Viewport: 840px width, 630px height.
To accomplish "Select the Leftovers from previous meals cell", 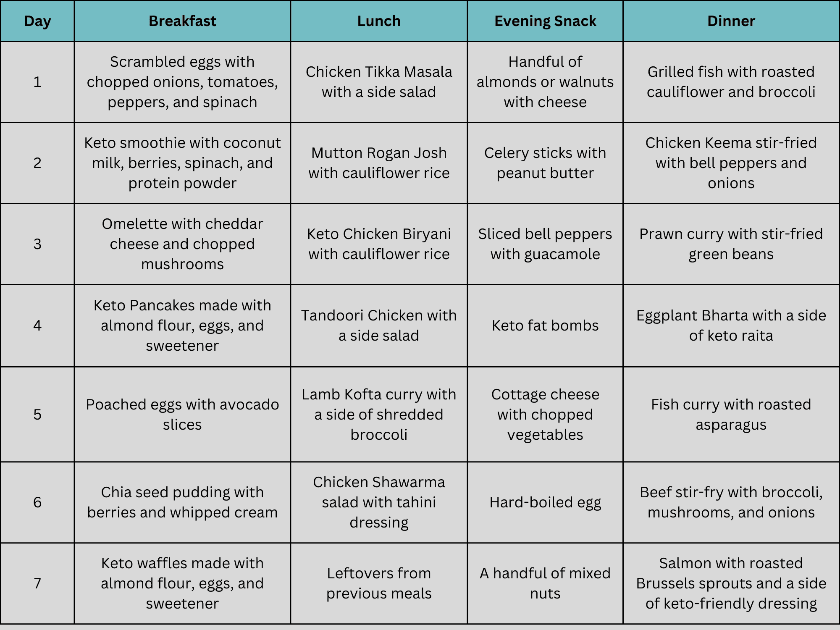I will (379, 583).
